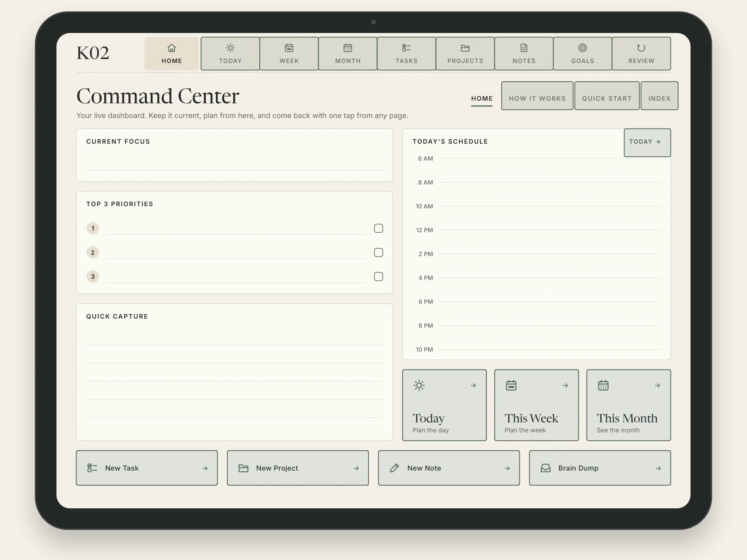Click the Today sun icon in top navigation
The width and height of the screenshot is (747, 560).
(230, 48)
